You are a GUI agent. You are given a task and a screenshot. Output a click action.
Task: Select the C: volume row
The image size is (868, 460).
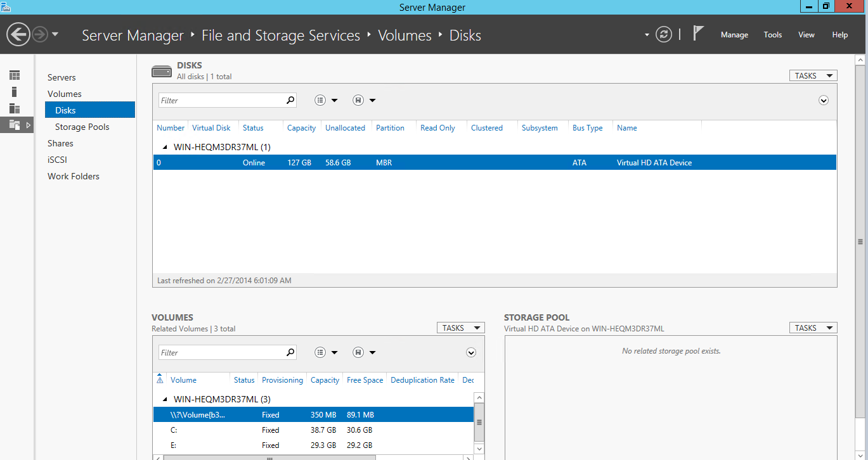(313, 430)
